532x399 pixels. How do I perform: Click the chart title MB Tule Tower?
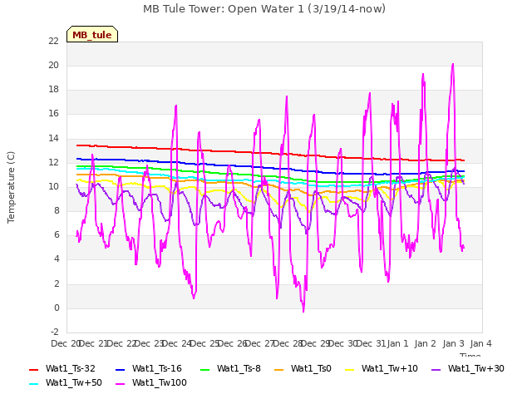click(x=264, y=9)
